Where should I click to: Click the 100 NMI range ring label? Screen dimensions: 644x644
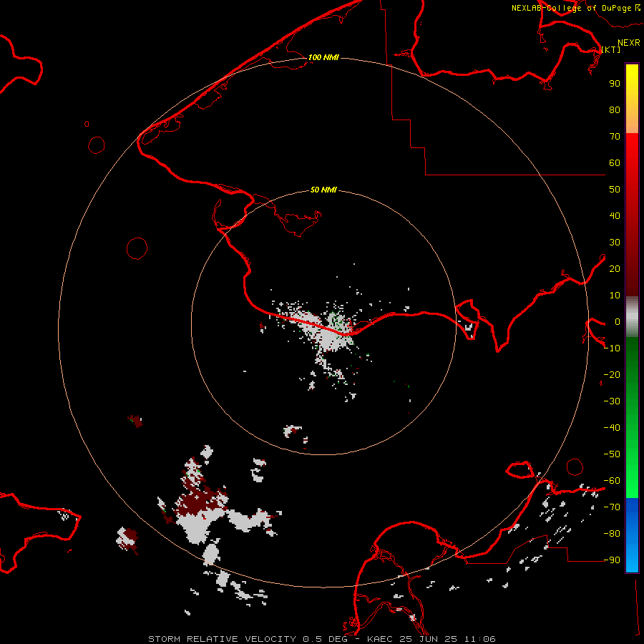(x=323, y=57)
